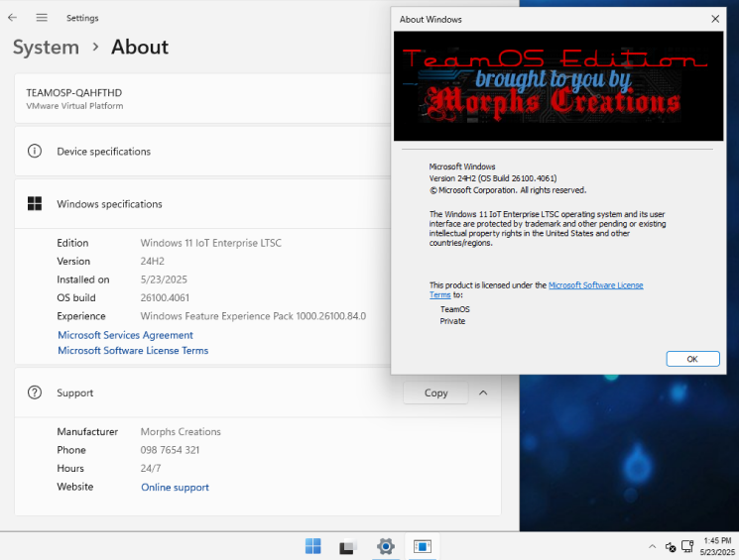Show hidden icons in system tray
739x560 pixels.
point(653,546)
